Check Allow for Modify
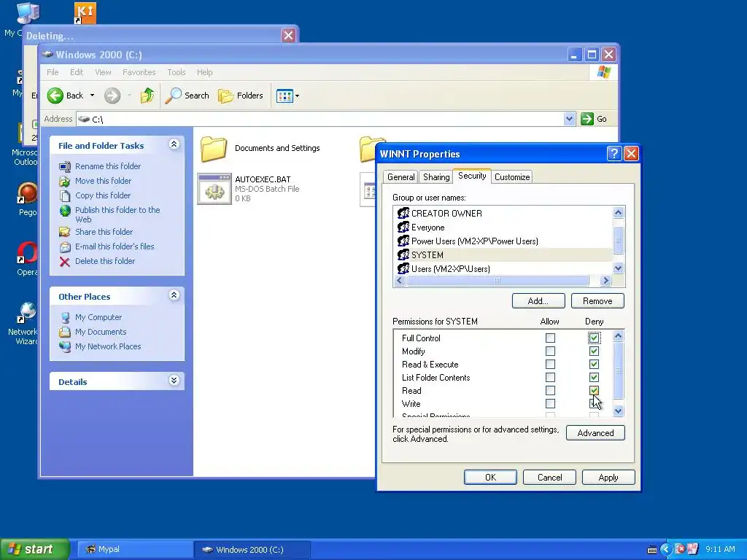This screenshot has height=560, width=747. tap(550, 351)
